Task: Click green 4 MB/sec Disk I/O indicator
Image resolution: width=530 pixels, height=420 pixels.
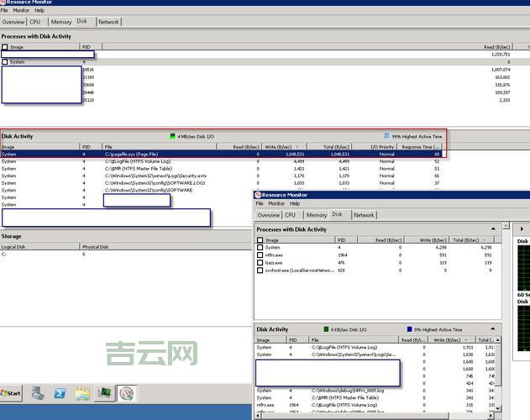Action: pyautogui.click(x=173, y=135)
